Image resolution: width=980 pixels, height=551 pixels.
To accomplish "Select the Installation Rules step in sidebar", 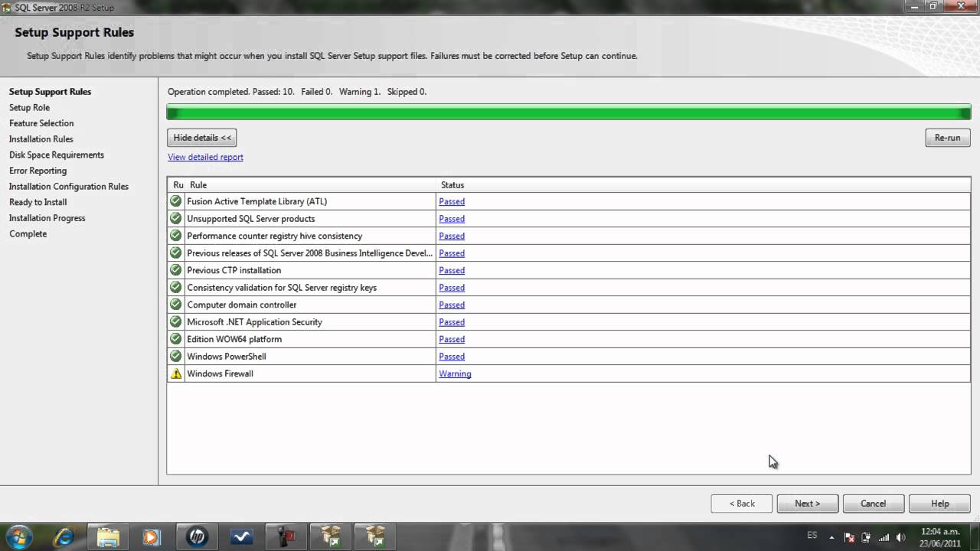I will (x=41, y=139).
